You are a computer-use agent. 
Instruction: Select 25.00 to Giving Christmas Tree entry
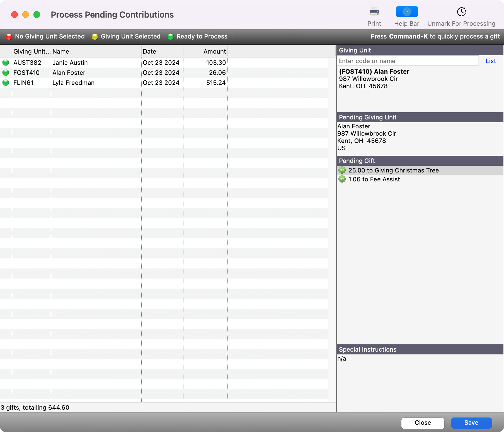[x=393, y=170]
